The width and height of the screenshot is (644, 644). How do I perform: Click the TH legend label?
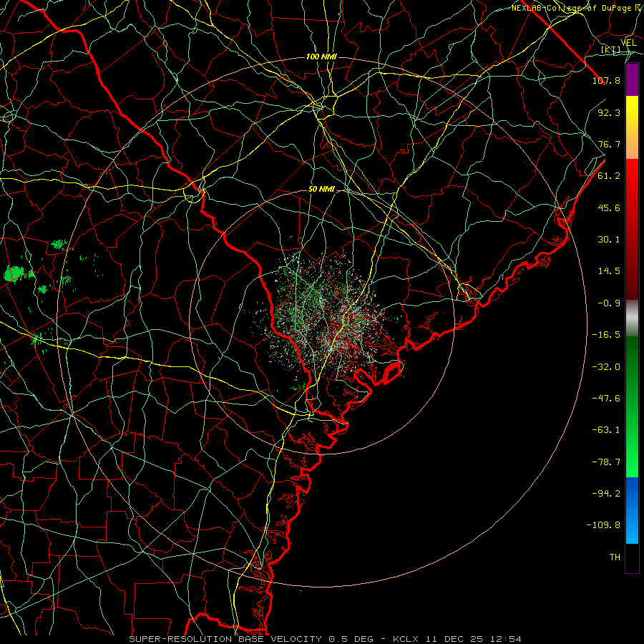615,557
